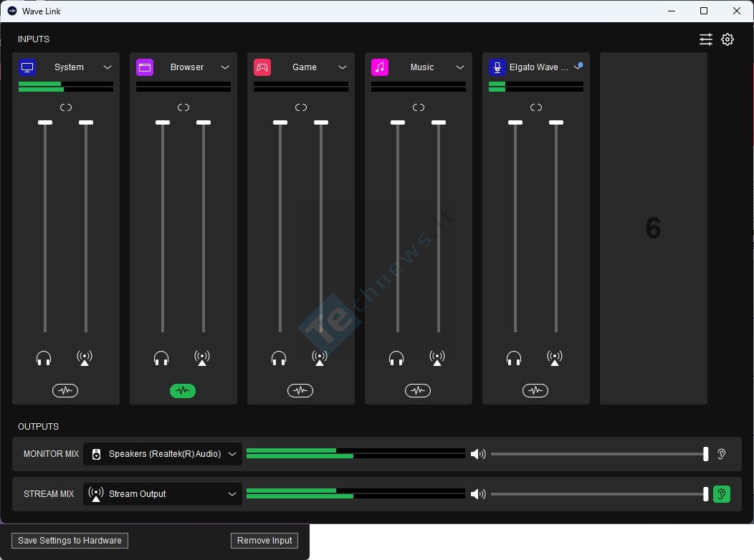Mute the Monitor Mix speaker icon
Image resolution: width=754 pixels, height=560 pixels.
tap(478, 454)
